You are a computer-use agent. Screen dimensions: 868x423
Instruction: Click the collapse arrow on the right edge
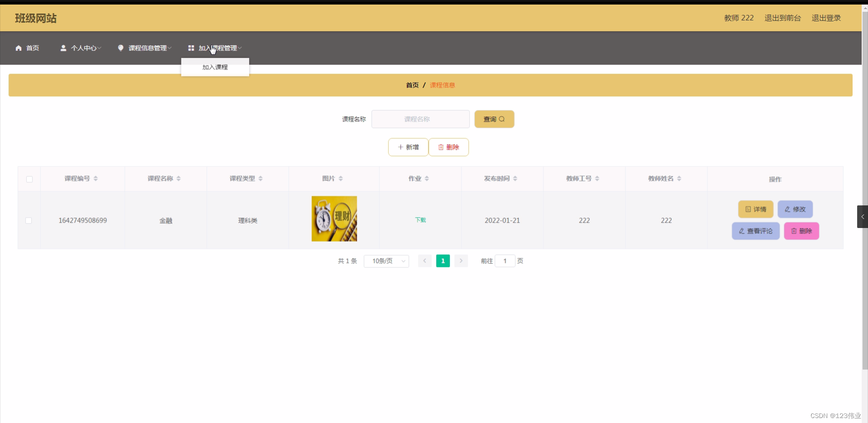point(863,217)
